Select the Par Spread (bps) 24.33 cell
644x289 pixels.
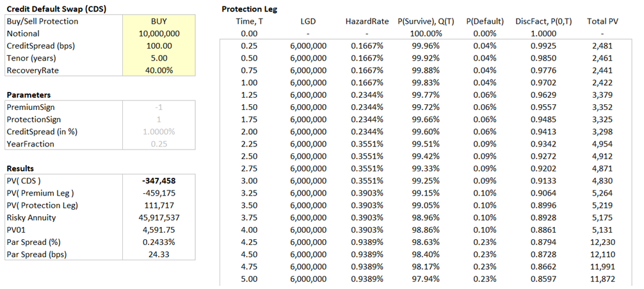coord(159,254)
